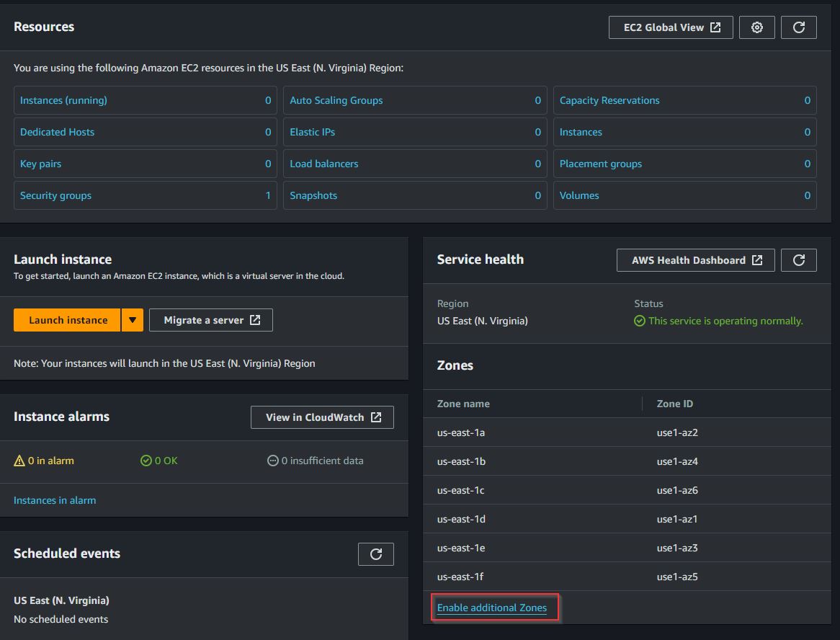Open Instances in alarm link
840x640 pixels.
point(55,500)
